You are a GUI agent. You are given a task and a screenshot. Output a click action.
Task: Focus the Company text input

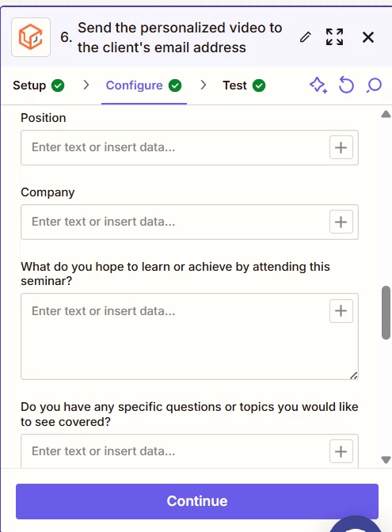click(175, 222)
